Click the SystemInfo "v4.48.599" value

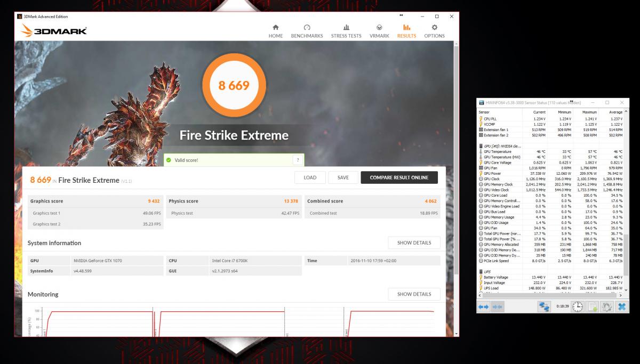coord(83,271)
